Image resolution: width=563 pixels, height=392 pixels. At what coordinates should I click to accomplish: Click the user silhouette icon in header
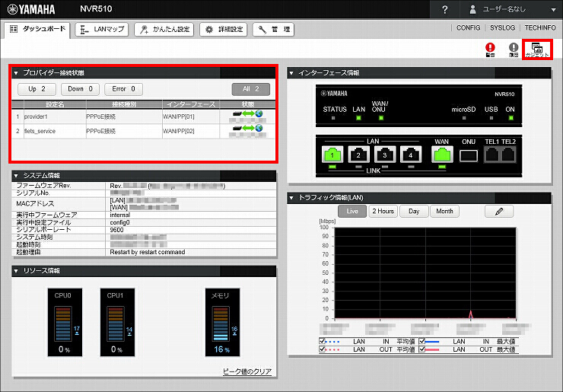[472, 10]
